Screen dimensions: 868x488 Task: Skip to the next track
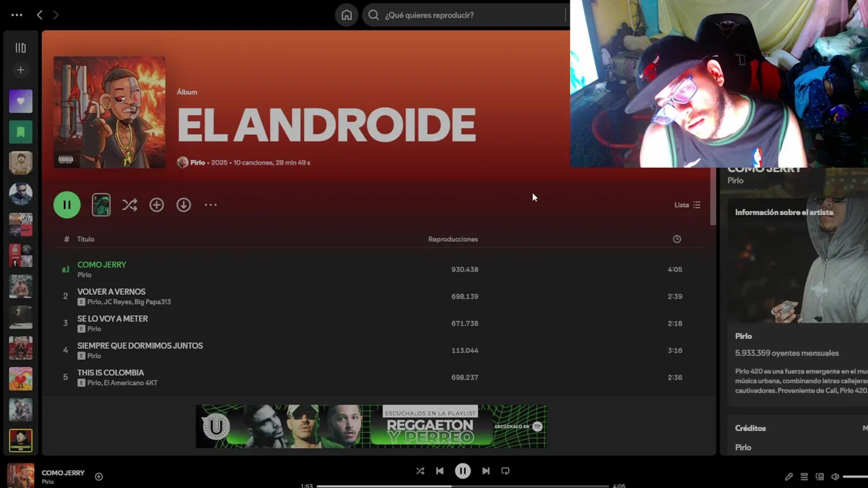click(x=486, y=471)
